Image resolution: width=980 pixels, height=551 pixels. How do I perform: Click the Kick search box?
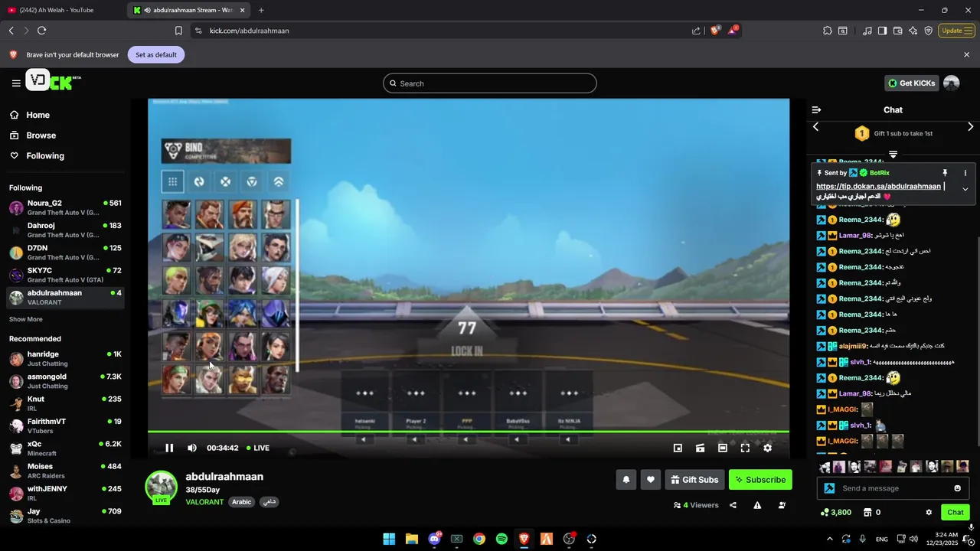click(490, 83)
